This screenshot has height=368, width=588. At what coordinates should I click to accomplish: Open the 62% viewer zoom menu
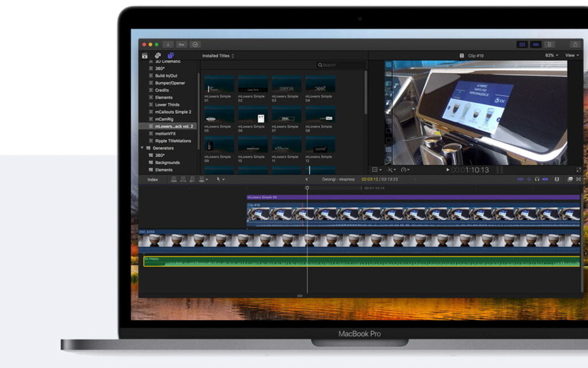tap(551, 55)
